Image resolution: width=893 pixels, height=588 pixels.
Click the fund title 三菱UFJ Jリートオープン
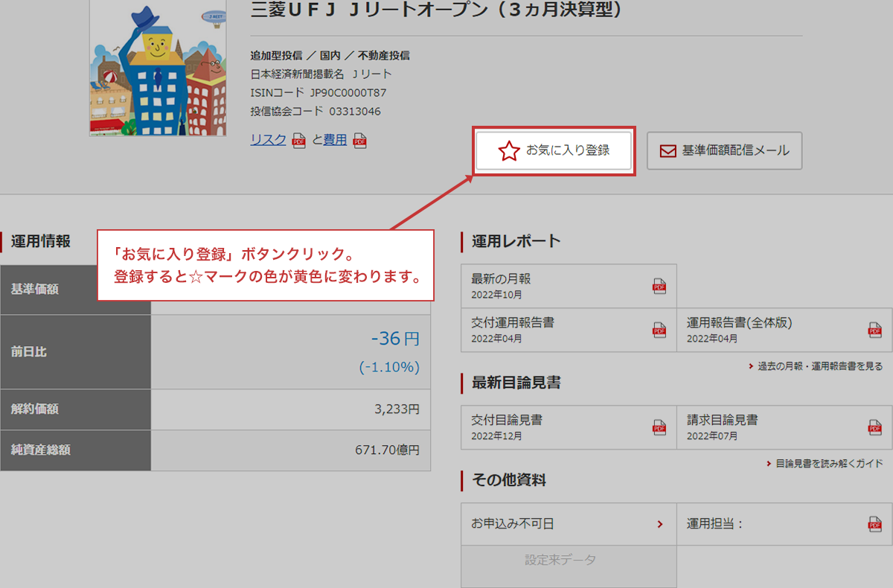pos(437,9)
